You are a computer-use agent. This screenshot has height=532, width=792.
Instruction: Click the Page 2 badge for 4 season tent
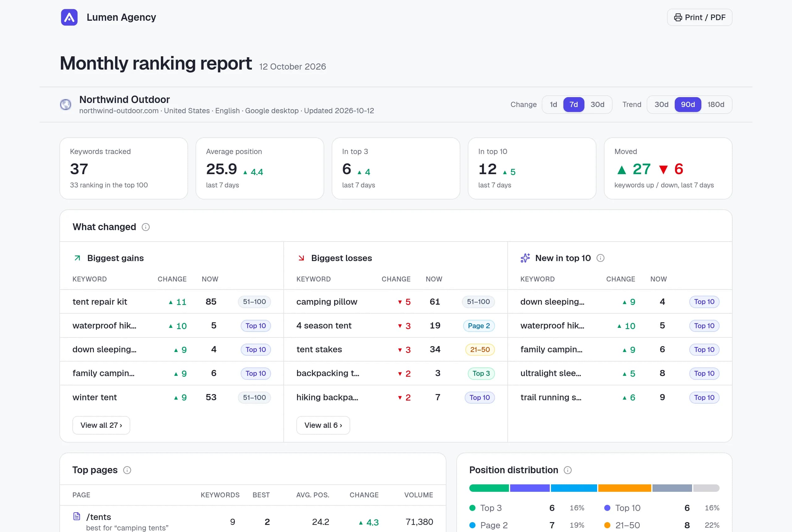tap(479, 326)
